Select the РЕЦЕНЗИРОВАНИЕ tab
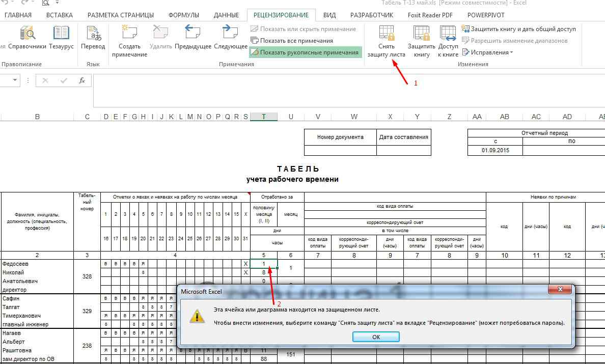The height and width of the screenshot is (364, 605). [281, 15]
